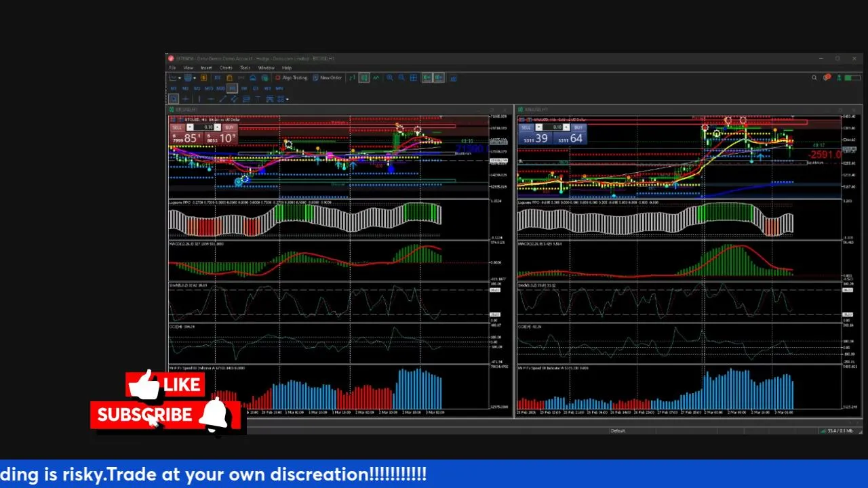
Task: Open the View menu
Action: coord(188,68)
